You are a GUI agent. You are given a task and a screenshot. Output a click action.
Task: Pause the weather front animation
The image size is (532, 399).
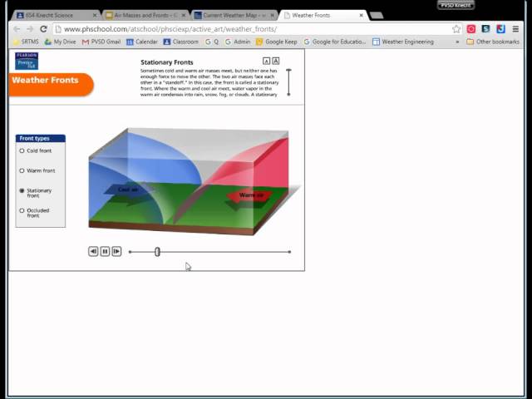pyautogui.click(x=106, y=251)
